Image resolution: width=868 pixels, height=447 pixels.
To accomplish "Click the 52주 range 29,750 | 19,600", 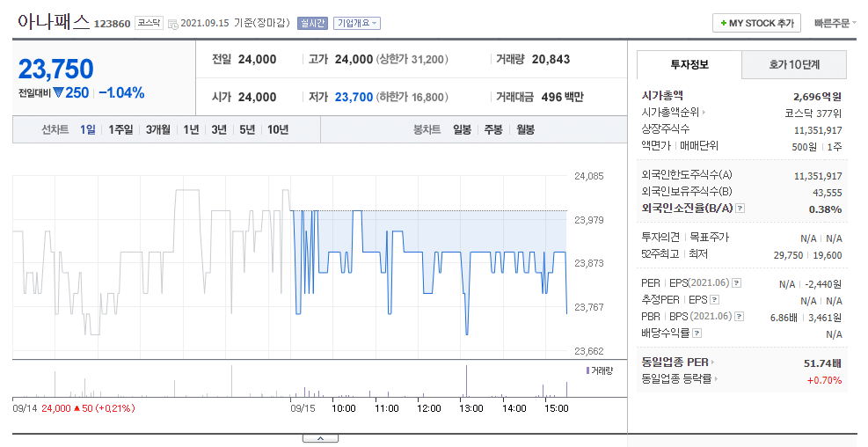I will click(x=807, y=255).
